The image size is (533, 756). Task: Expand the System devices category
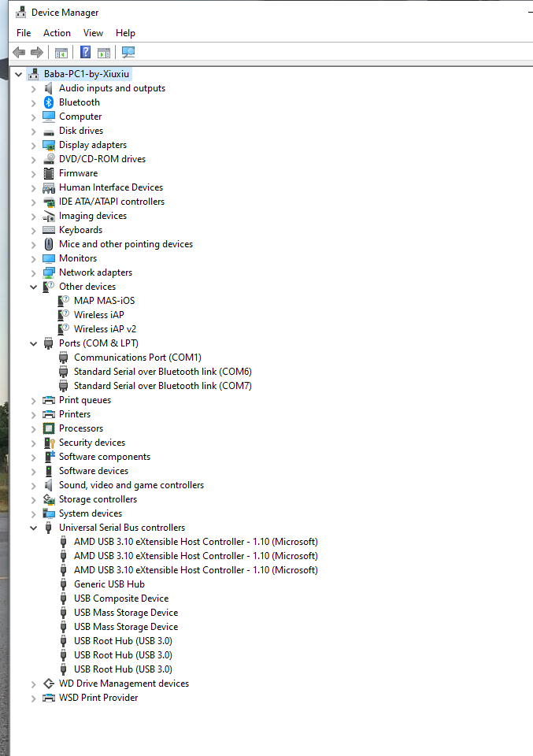coord(33,514)
